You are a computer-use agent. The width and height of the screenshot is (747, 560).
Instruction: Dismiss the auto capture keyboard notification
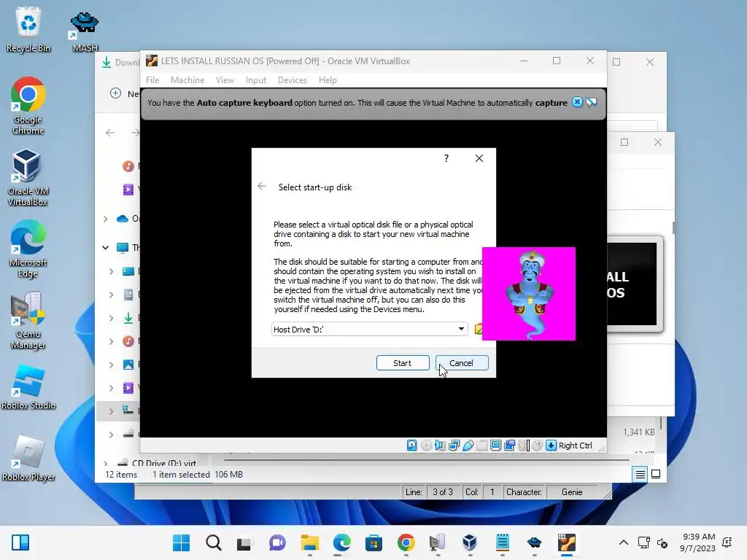(578, 102)
